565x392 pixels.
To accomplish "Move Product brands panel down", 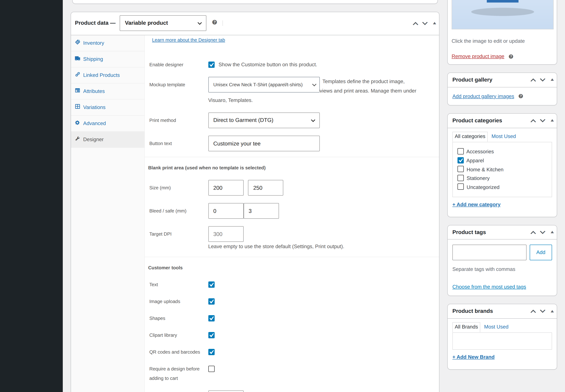I will click(543, 311).
